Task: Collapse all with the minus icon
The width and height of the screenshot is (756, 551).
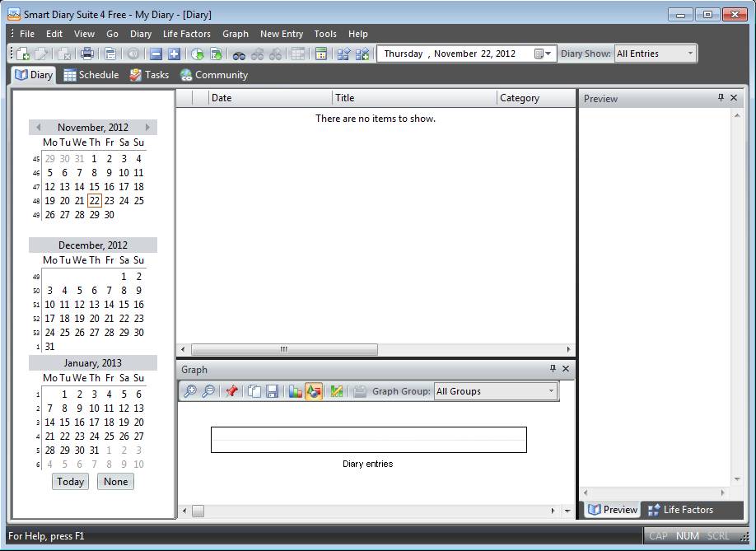Action: (x=156, y=54)
